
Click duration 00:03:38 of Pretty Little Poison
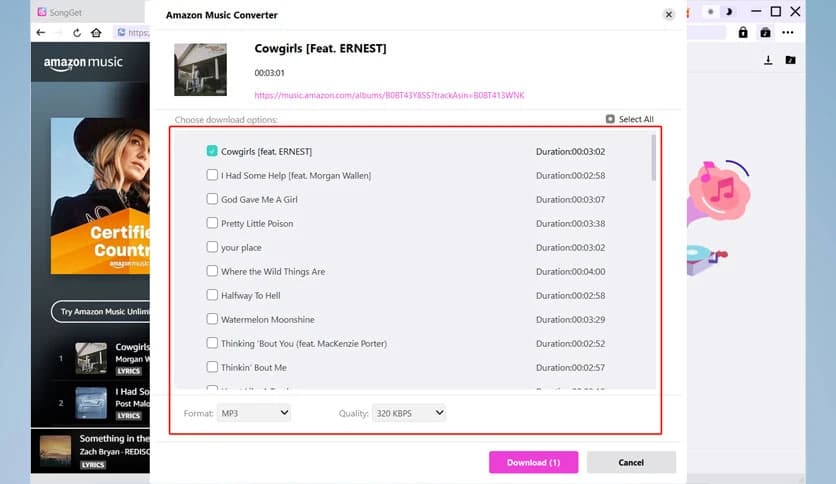click(x=570, y=223)
